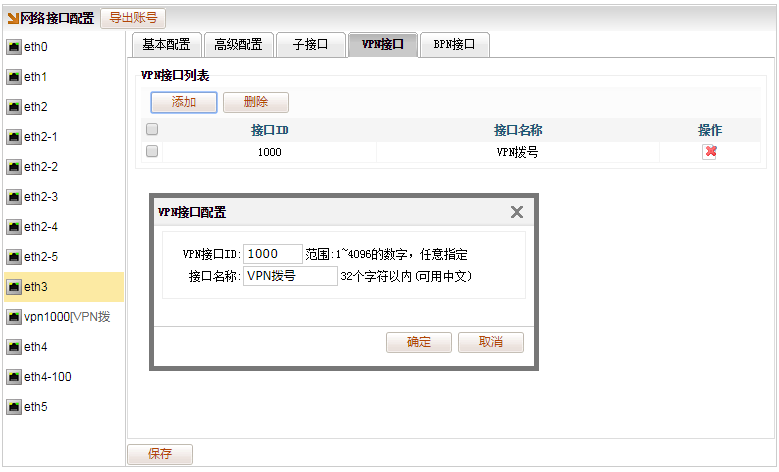Viewport: 779px width, 472px height.
Task: Switch to the 基本配置 tab
Action: click(x=166, y=44)
